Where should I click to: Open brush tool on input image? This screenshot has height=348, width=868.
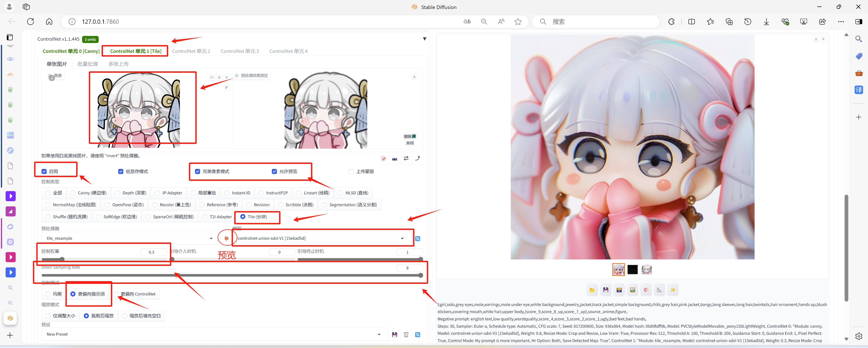pyautogui.click(x=227, y=87)
